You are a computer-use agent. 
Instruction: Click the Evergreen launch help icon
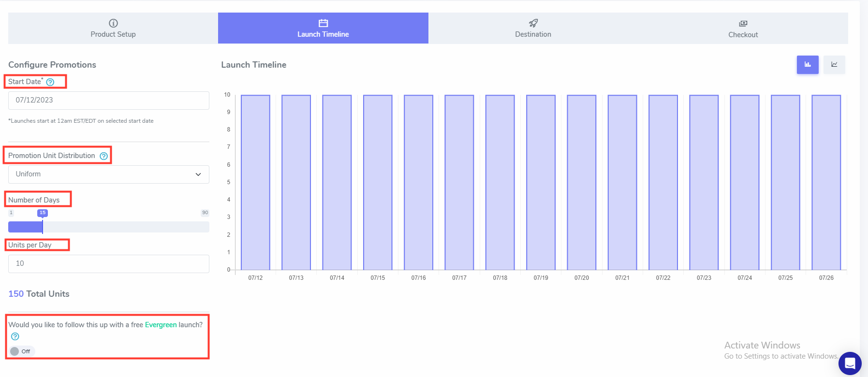coord(15,336)
